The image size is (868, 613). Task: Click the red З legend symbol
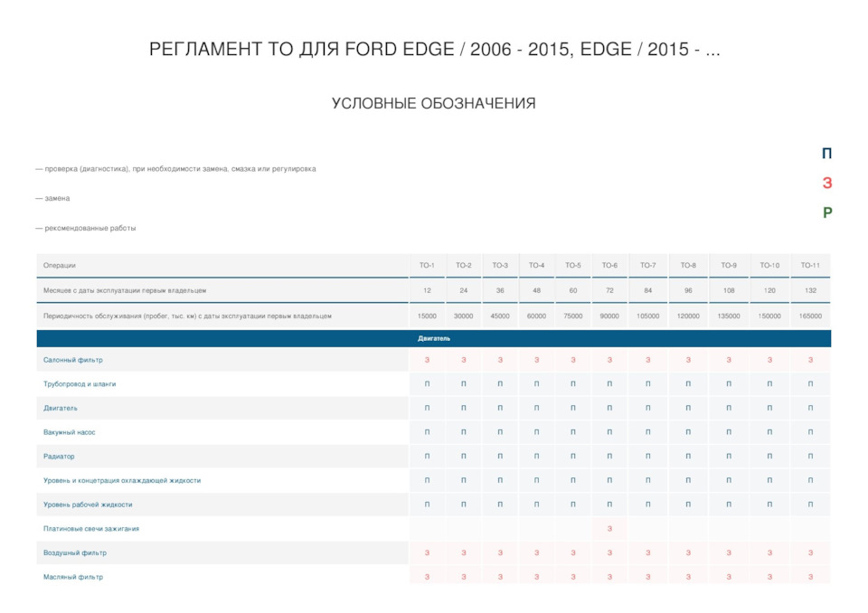coord(827,183)
